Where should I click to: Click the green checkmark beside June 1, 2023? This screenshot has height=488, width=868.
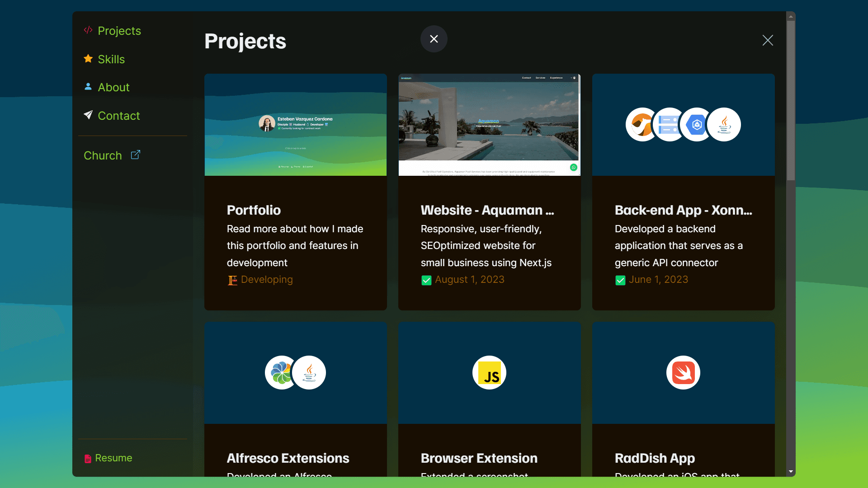[620, 281]
